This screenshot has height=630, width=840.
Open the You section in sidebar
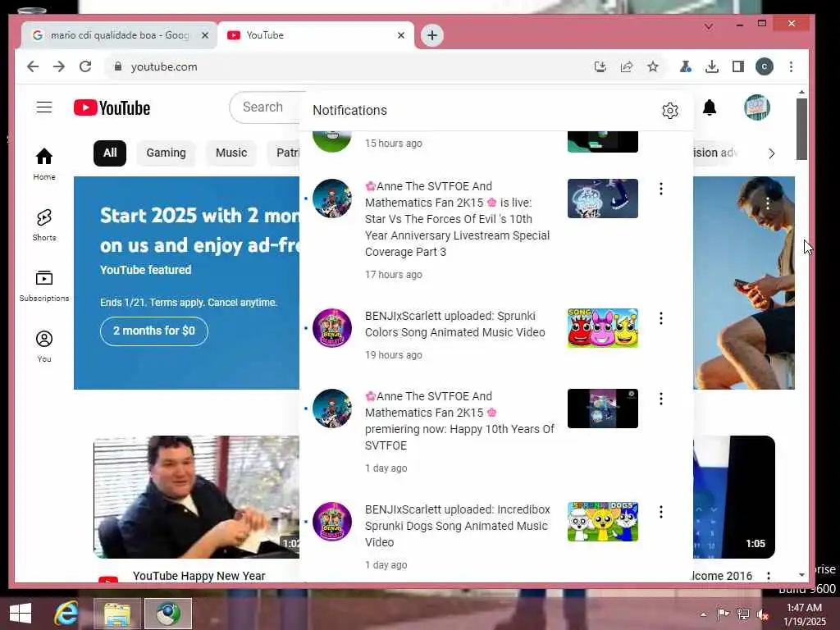point(44,347)
